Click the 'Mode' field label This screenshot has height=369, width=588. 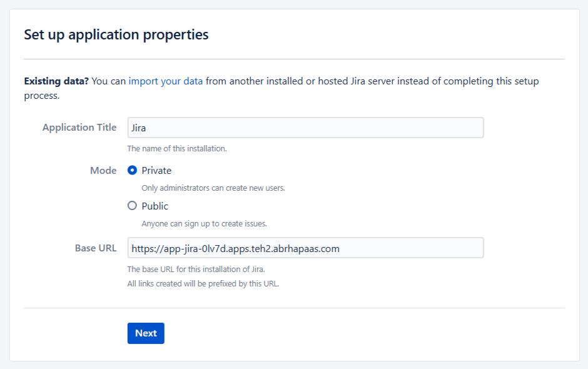(x=103, y=171)
